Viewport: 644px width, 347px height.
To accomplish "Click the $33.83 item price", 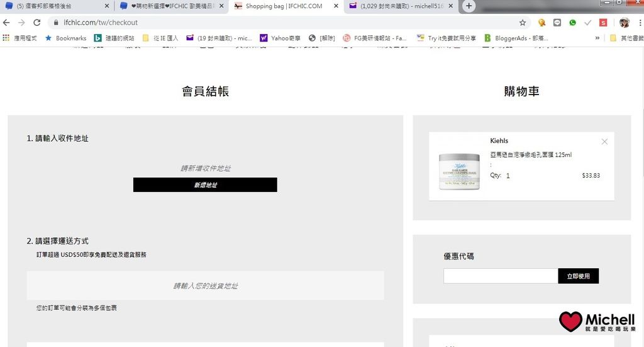I will coord(591,176).
